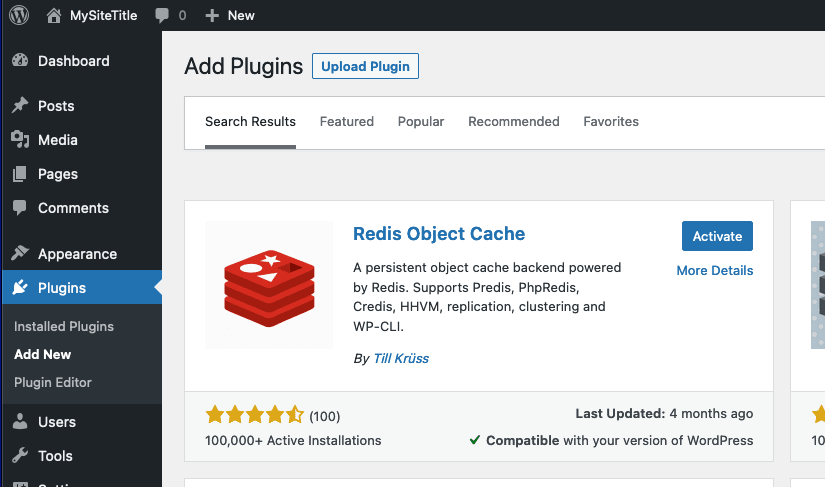Click the Tools wrench icon
This screenshot has width=825, height=487.
click(20, 455)
